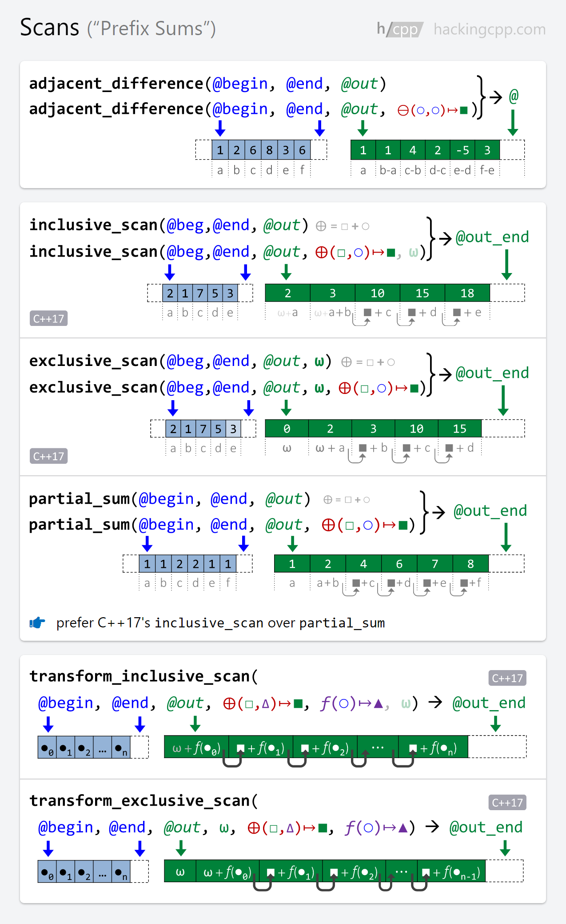Click the red circled-plus in partial_sum's second signature
The image size is (566, 924).
click(x=328, y=525)
